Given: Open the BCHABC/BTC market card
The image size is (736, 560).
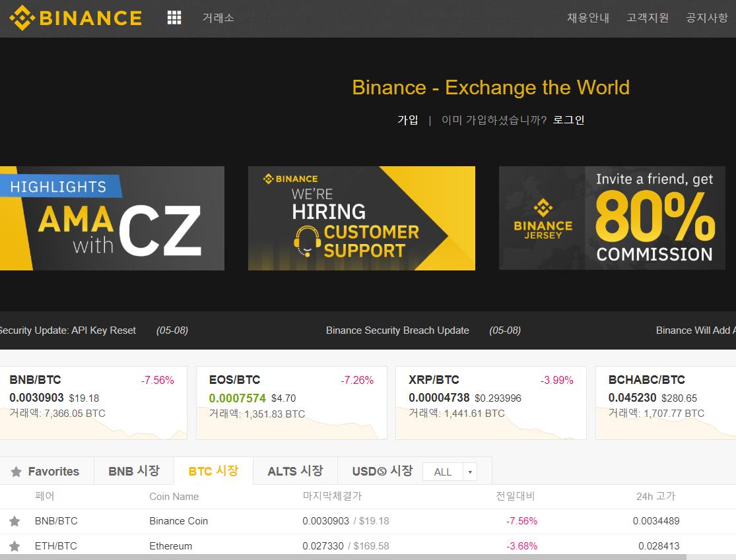Looking at the screenshot, I should (x=665, y=403).
